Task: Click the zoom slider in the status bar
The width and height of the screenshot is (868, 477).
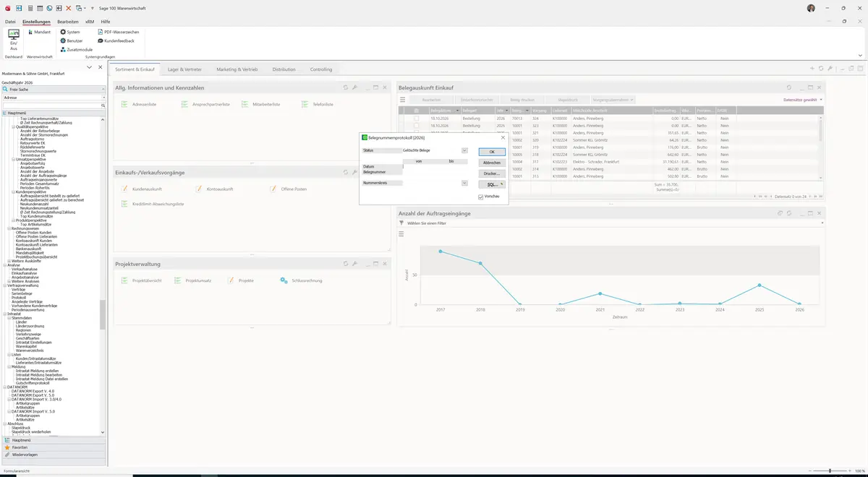Action: pyautogui.click(x=830, y=470)
